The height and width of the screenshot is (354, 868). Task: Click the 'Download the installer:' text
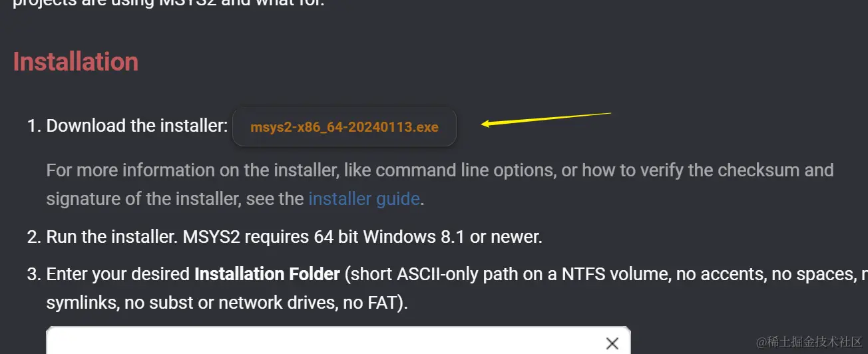coord(137,125)
